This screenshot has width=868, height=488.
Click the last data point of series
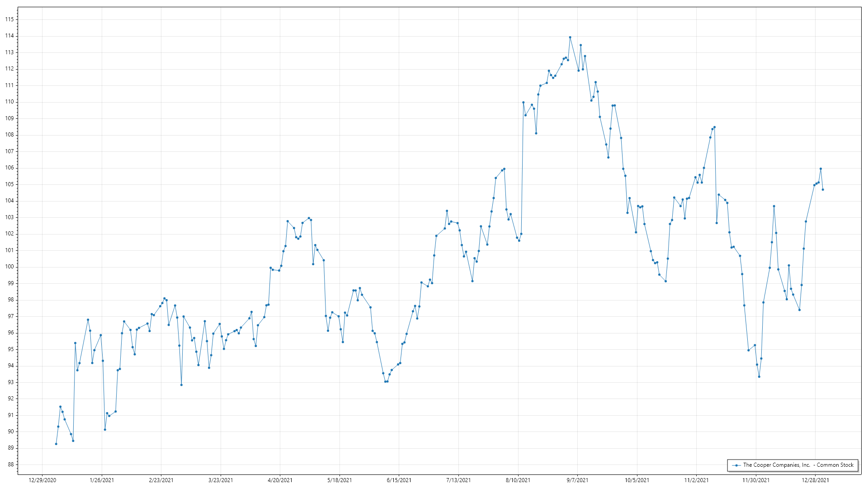(x=823, y=189)
